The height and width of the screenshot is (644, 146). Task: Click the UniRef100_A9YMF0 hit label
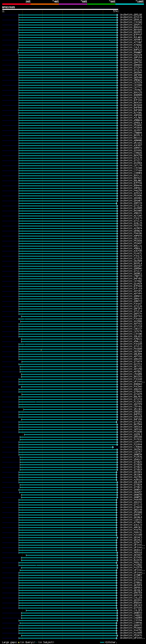point(131,40)
